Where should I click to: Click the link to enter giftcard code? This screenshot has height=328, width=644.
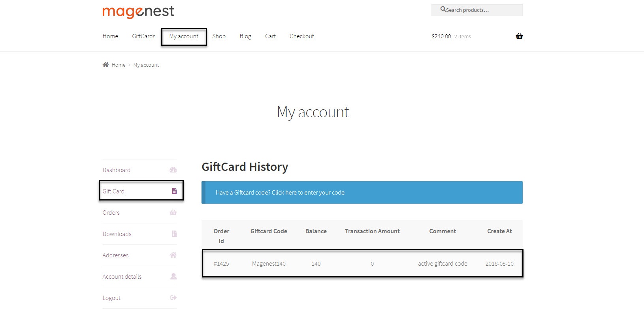click(280, 193)
